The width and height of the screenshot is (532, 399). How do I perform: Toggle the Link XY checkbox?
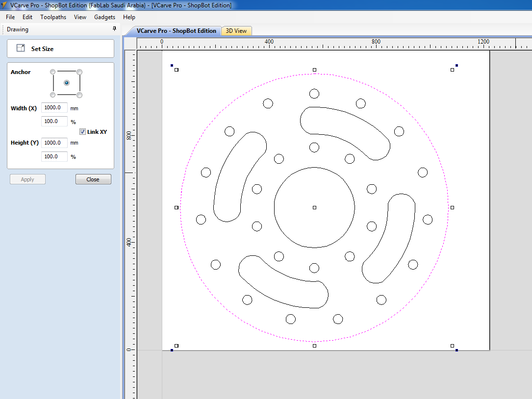pyautogui.click(x=82, y=132)
